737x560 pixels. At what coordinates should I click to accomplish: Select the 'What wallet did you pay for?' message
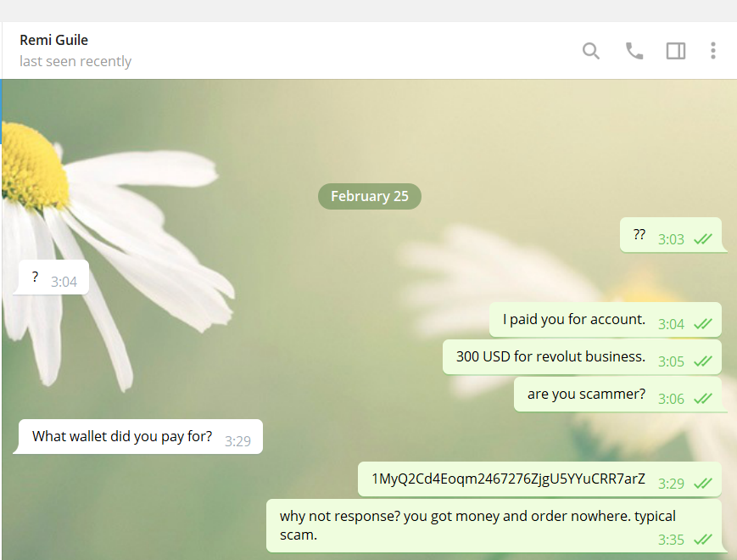pos(140,436)
